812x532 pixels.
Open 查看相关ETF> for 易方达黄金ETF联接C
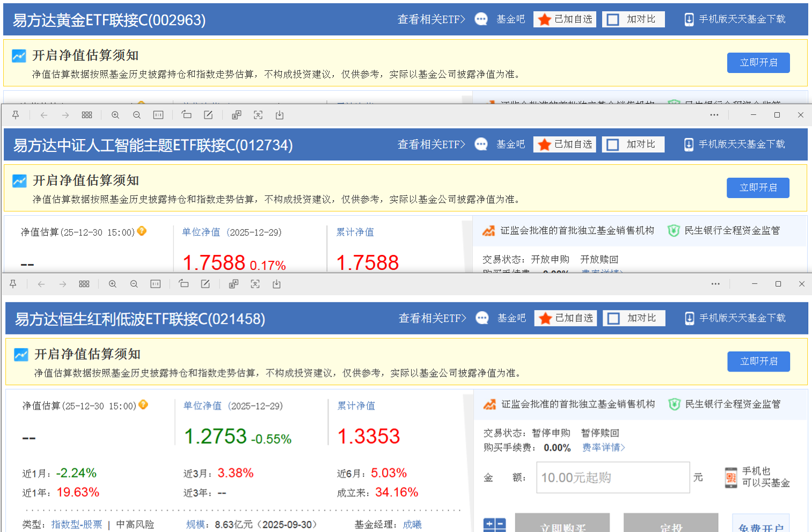[431, 19]
